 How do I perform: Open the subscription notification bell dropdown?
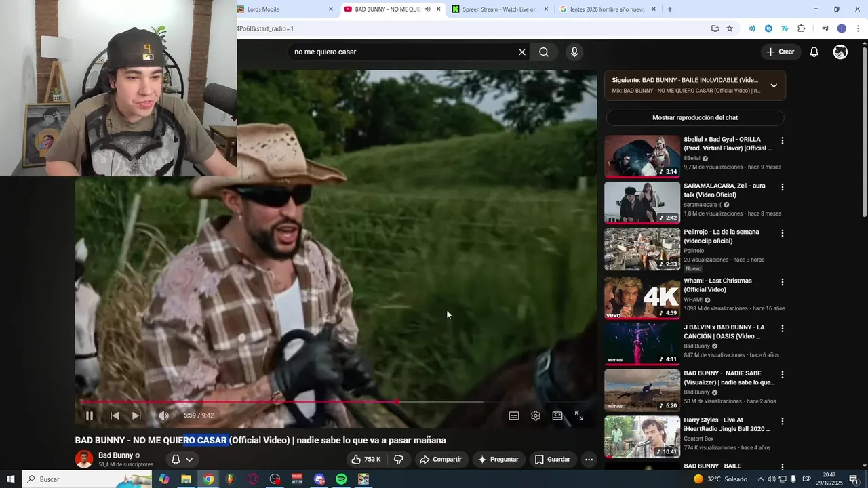182,460
